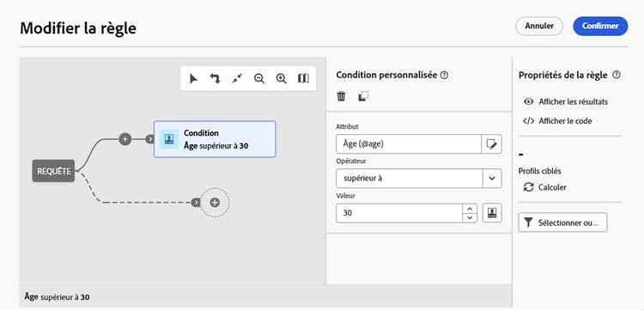Open the attribute expression editor icon
644x310 pixels.
pos(492,144)
